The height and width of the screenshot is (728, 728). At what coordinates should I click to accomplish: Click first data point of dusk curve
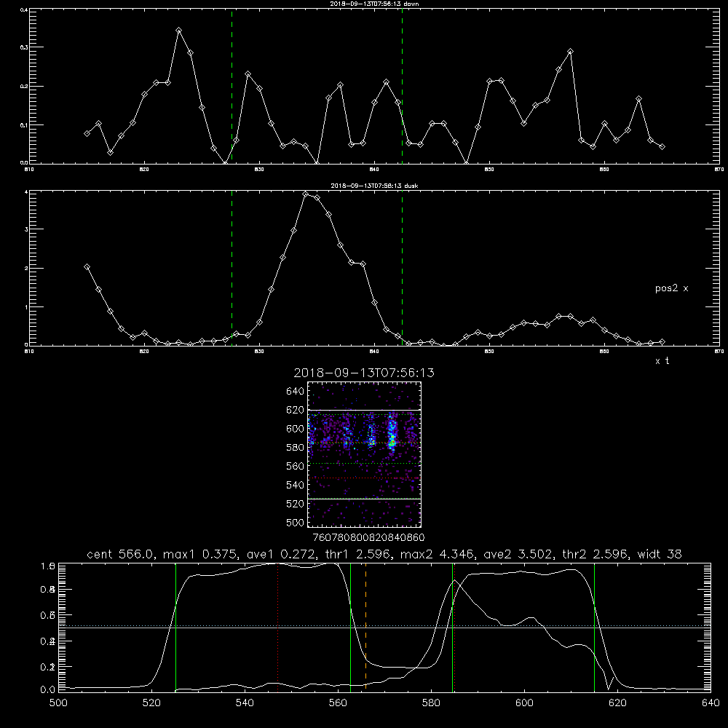[x=87, y=267]
